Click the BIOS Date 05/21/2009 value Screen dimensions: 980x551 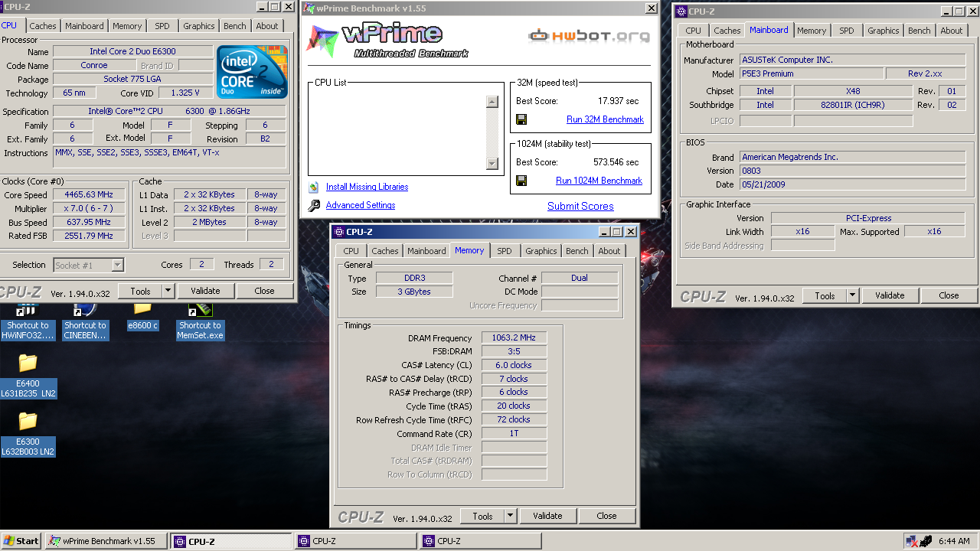tap(852, 184)
